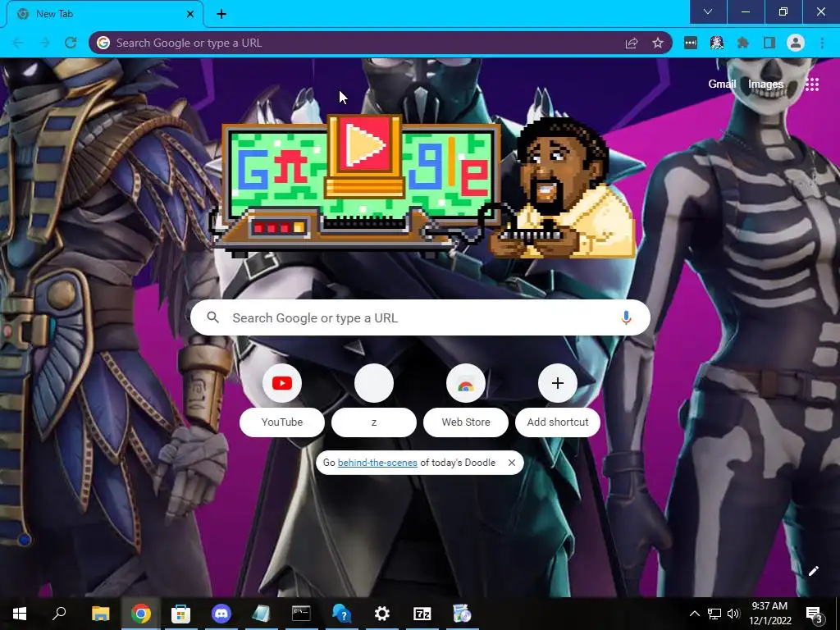Customize this page with the pencil icon
Image resolution: width=840 pixels, height=630 pixels.
[813, 571]
